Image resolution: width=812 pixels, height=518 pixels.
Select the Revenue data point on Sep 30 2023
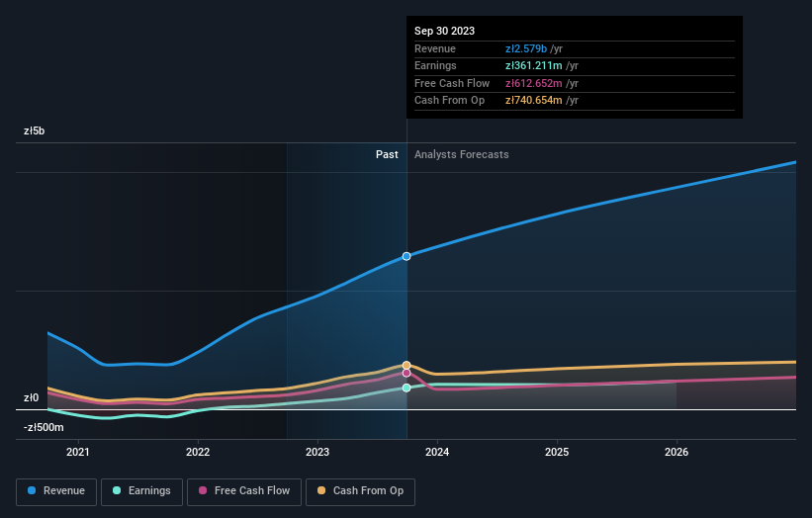[x=406, y=256]
